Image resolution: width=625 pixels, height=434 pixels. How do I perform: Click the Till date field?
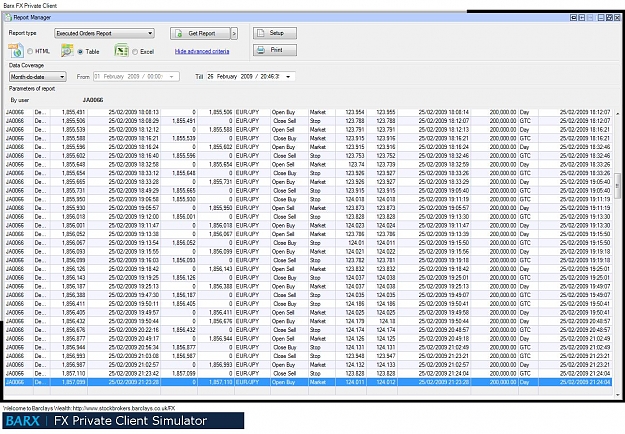(251, 77)
